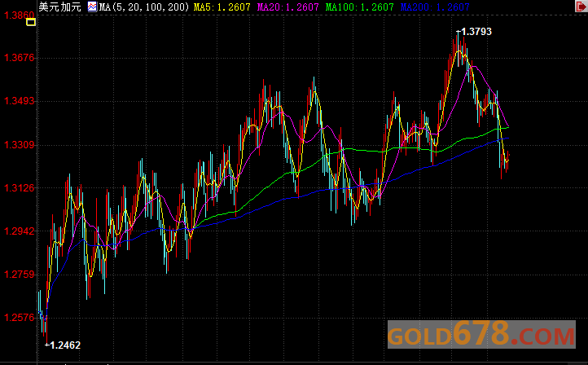The width and height of the screenshot is (588, 365).
Task: Click the 1.3860 price axis label
Action: click(18, 15)
